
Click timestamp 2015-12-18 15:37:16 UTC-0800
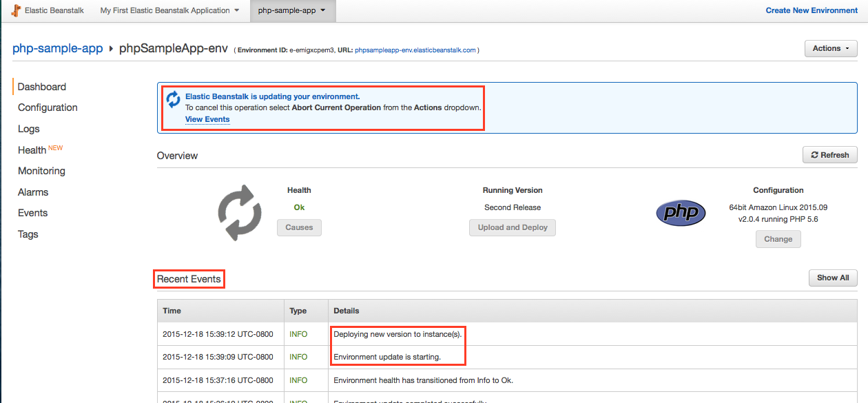[218, 380]
